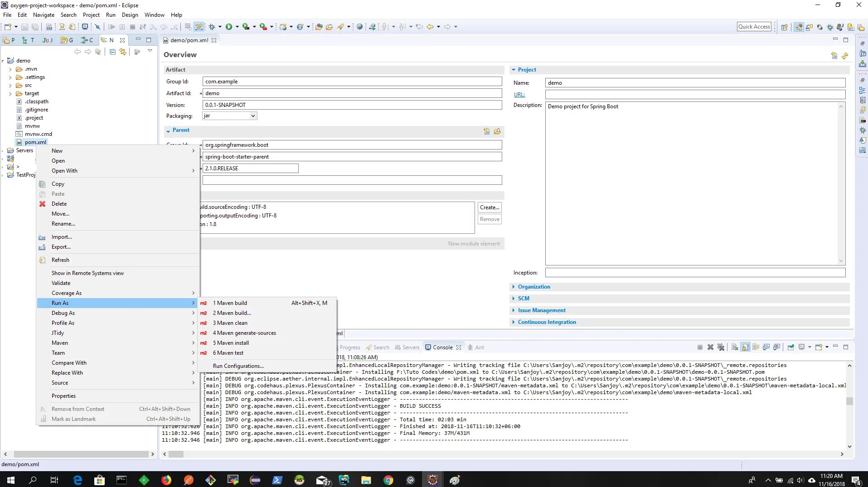Click the Open Parent POM folder icon
868x487 pixels.
point(497,131)
